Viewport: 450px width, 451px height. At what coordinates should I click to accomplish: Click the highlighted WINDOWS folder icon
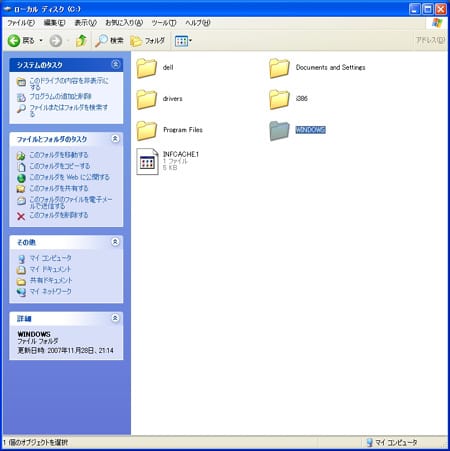coord(279,131)
